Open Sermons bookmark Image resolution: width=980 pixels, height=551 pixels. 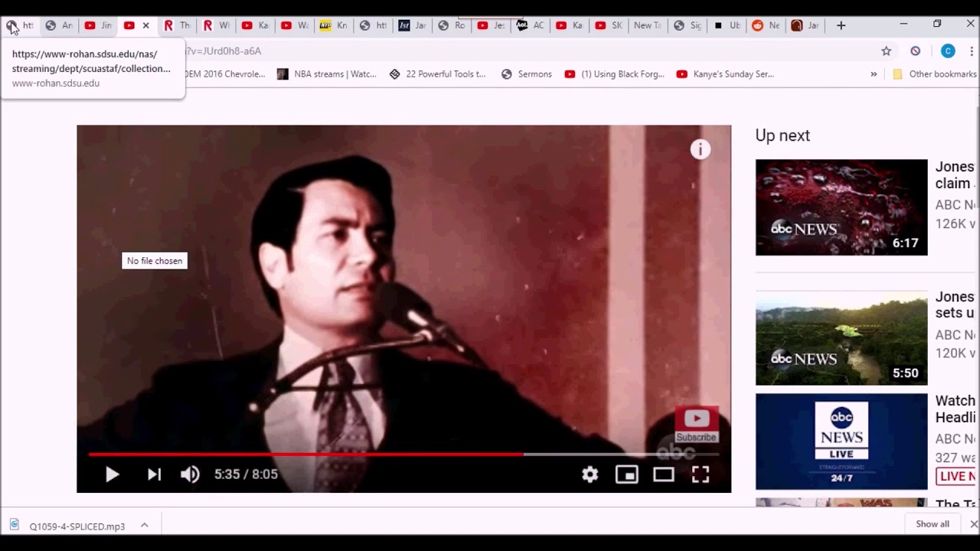[527, 74]
